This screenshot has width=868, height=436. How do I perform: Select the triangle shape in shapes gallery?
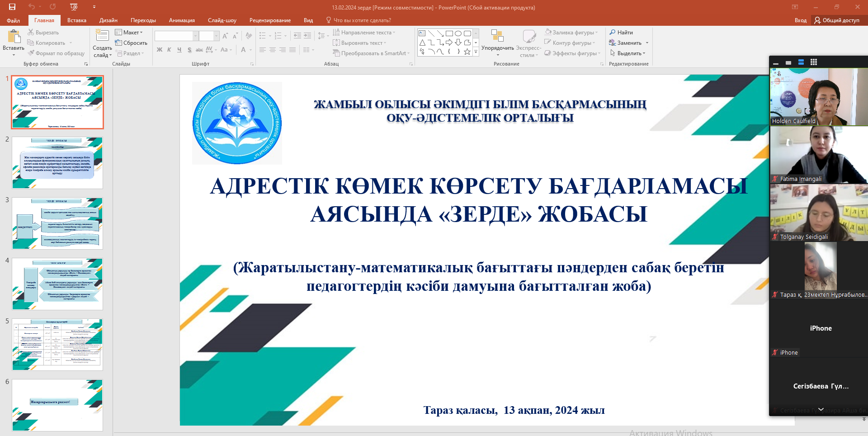pyautogui.click(x=422, y=43)
